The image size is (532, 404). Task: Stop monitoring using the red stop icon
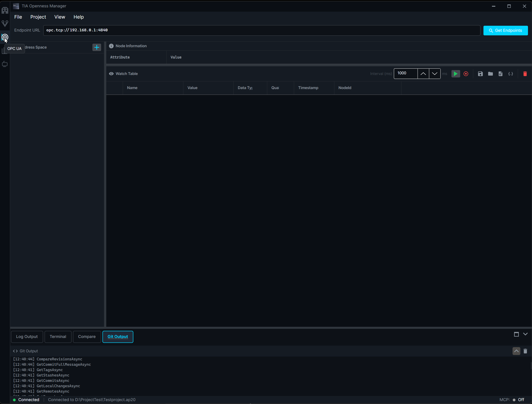(466, 74)
